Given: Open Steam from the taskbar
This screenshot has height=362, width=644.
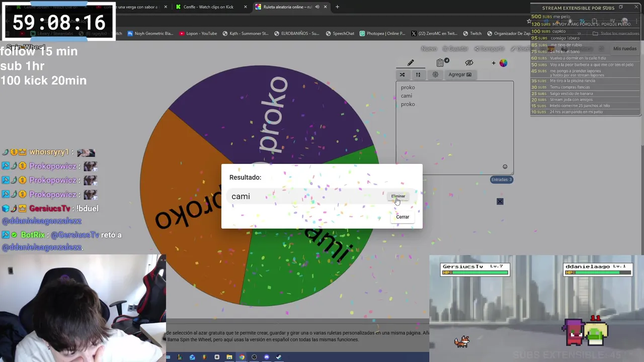Looking at the screenshot, I should pyautogui.click(x=279, y=357).
